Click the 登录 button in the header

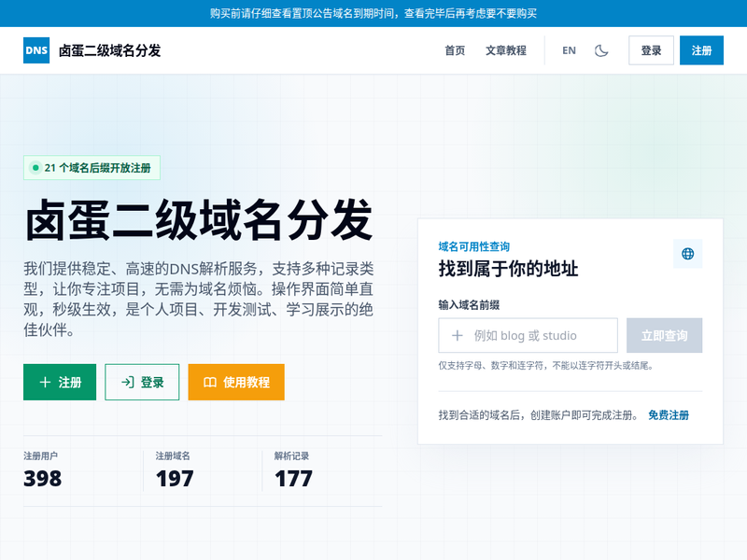tap(651, 50)
